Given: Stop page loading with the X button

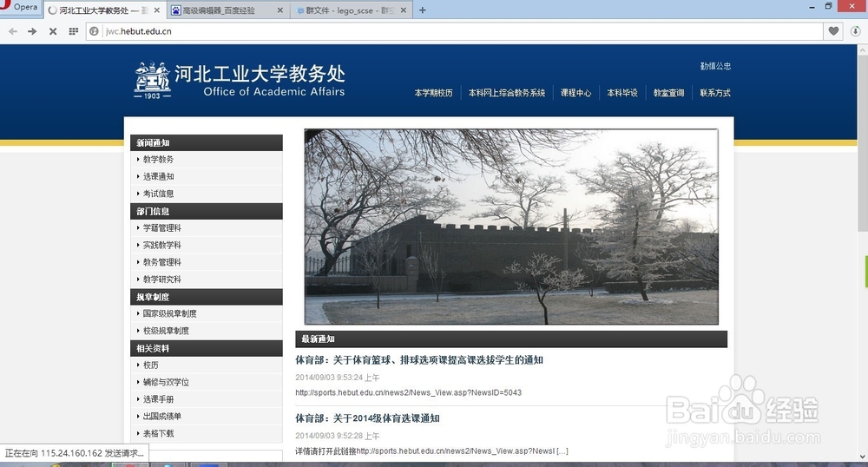Looking at the screenshot, I should [x=53, y=31].
